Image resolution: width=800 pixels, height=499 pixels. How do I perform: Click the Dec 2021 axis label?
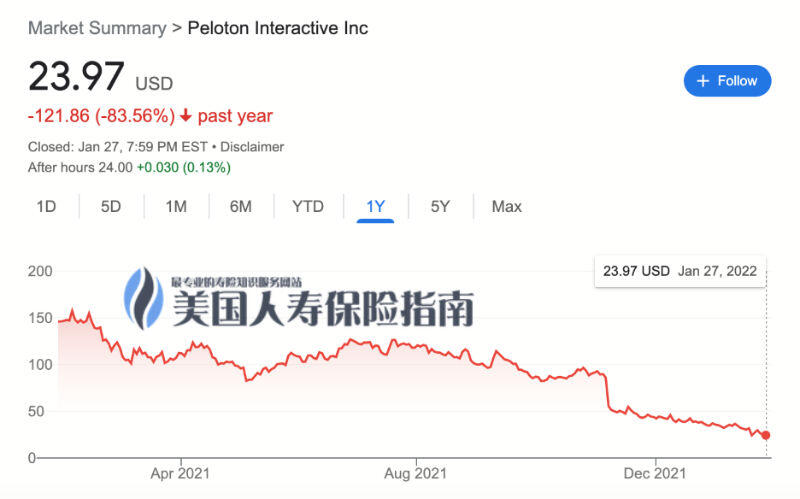coord(655,473)
